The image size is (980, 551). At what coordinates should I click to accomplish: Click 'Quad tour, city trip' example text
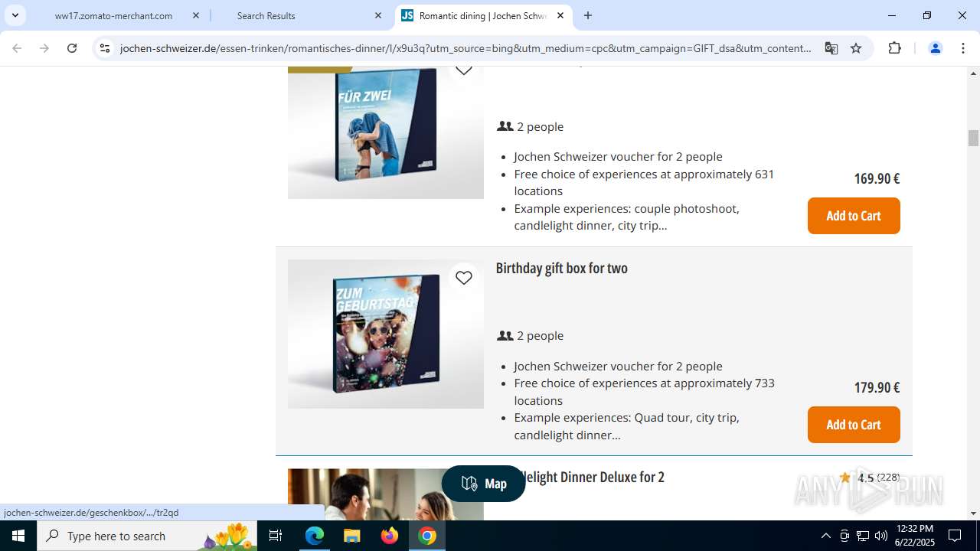click(x=687, y=417)
